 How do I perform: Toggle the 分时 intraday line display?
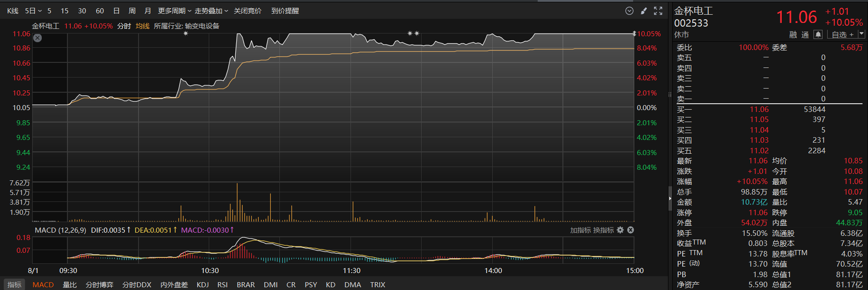click(124, 26)
